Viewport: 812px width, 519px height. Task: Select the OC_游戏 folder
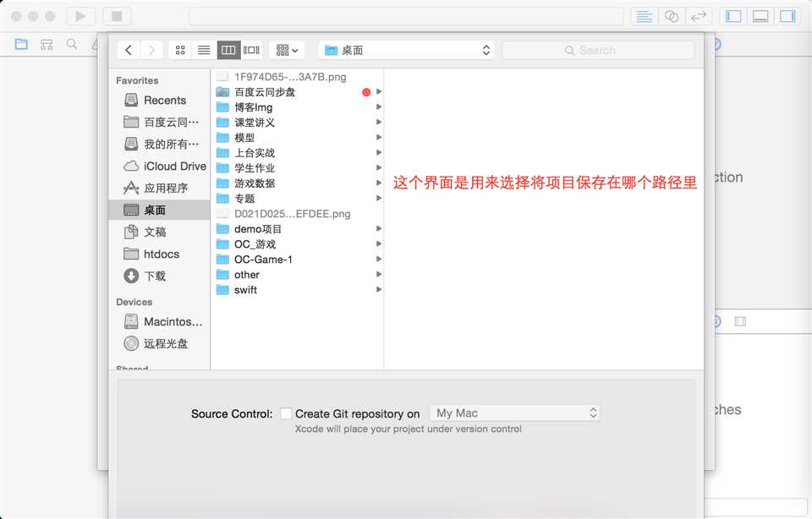tap(298, 243)
